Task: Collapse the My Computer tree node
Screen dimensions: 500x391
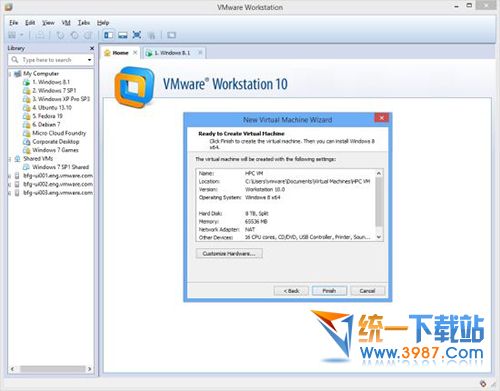Action: [x=10, y=74]
